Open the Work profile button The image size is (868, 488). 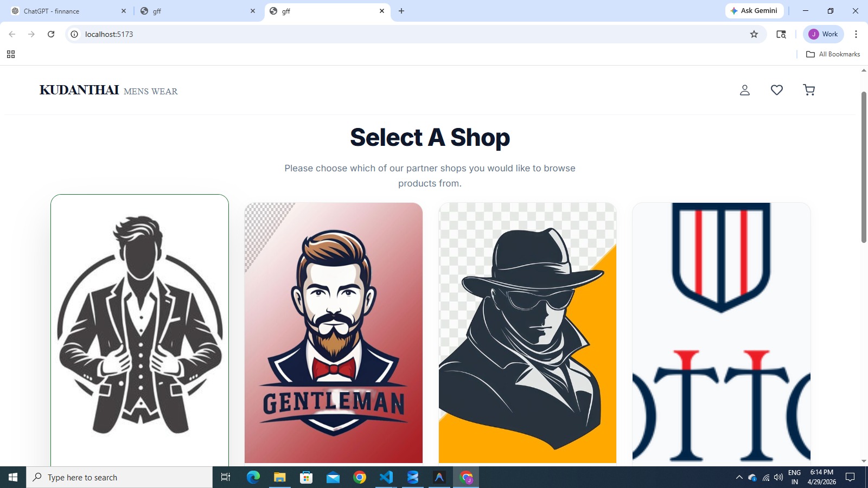pos(824,34)
